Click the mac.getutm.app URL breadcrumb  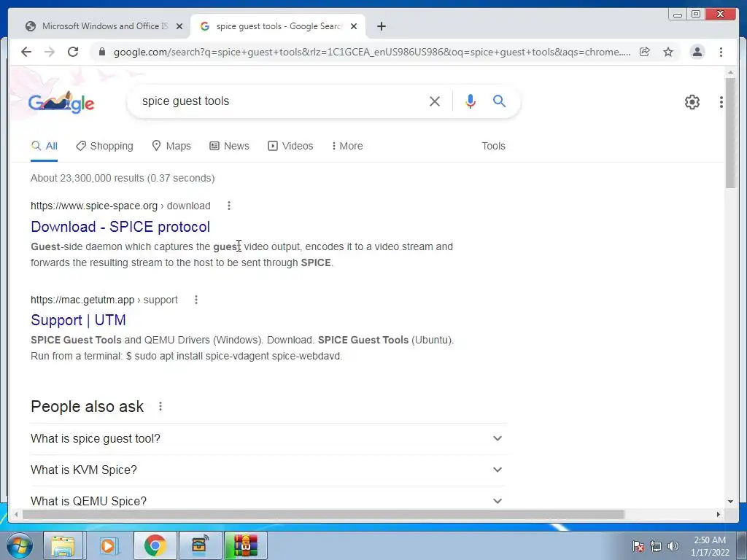point(104,300)
